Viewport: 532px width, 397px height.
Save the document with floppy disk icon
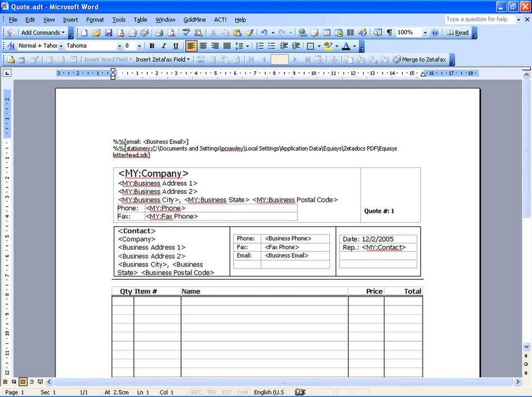[x=108, y=32]
